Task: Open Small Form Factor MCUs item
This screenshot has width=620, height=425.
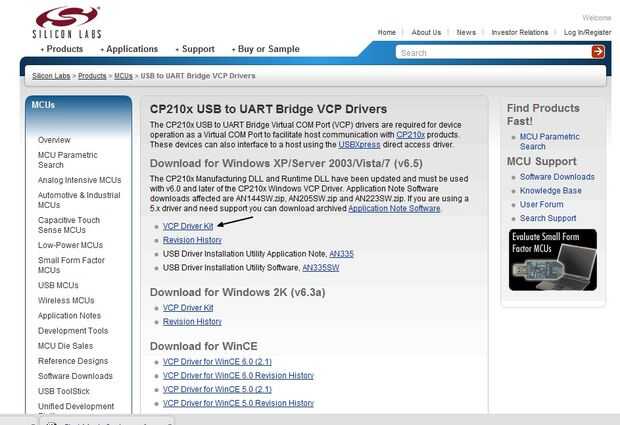Action: click(71, 265)
